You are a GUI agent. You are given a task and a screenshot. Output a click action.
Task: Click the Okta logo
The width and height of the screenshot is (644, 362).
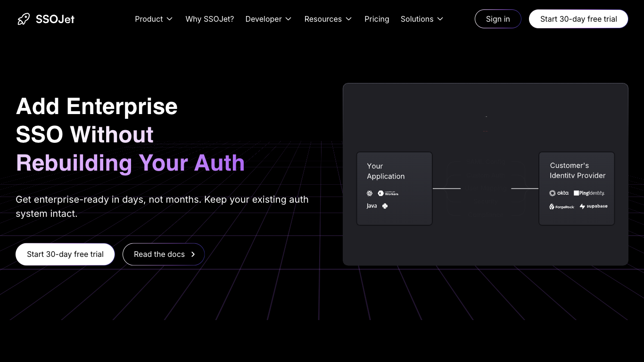[559, 193]
